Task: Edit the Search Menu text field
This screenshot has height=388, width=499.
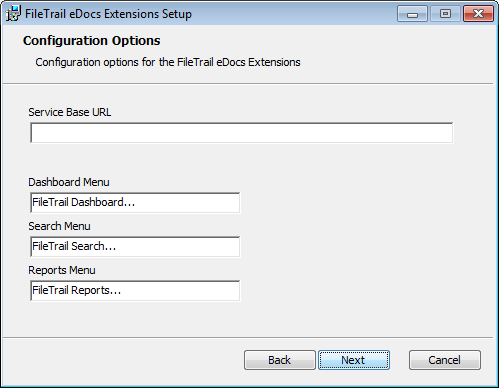Action: click(x=135, y=247)
